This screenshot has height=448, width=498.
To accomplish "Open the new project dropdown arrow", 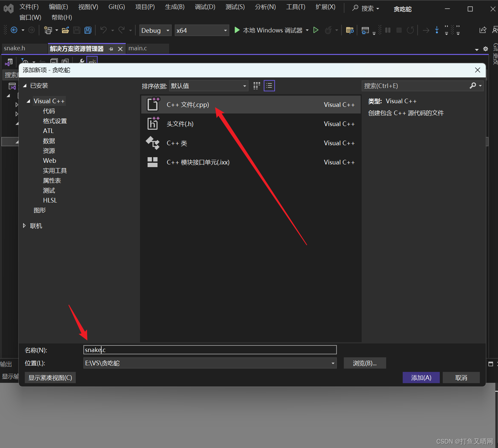I will (x=57, y=30).
